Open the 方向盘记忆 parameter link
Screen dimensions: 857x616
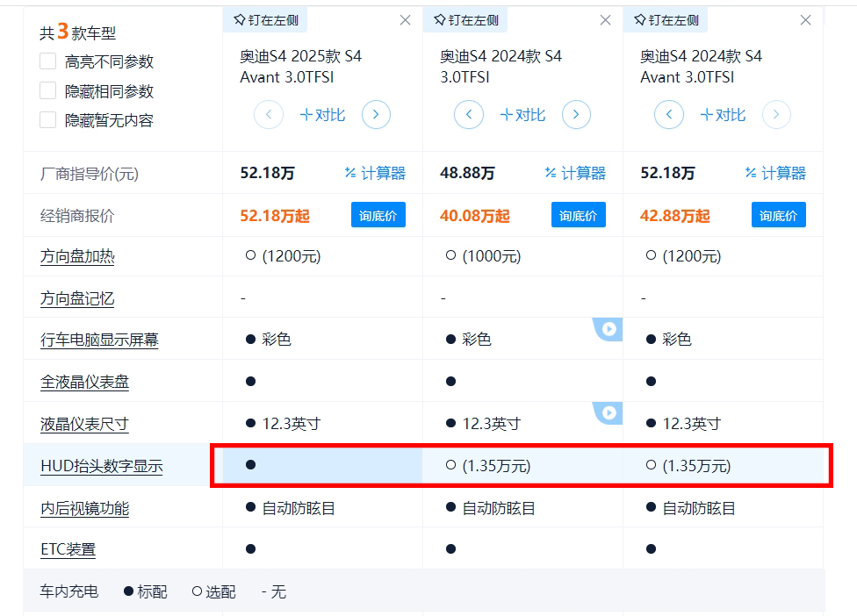pos(77,298)
